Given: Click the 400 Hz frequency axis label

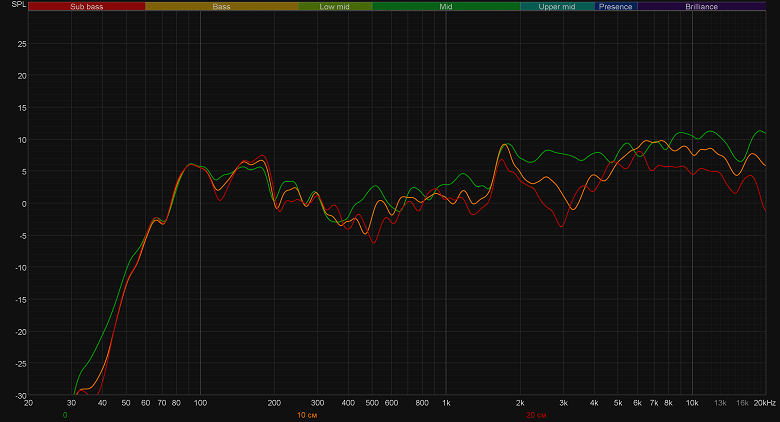Looking at the screenshot, I should tap(348, 403).
